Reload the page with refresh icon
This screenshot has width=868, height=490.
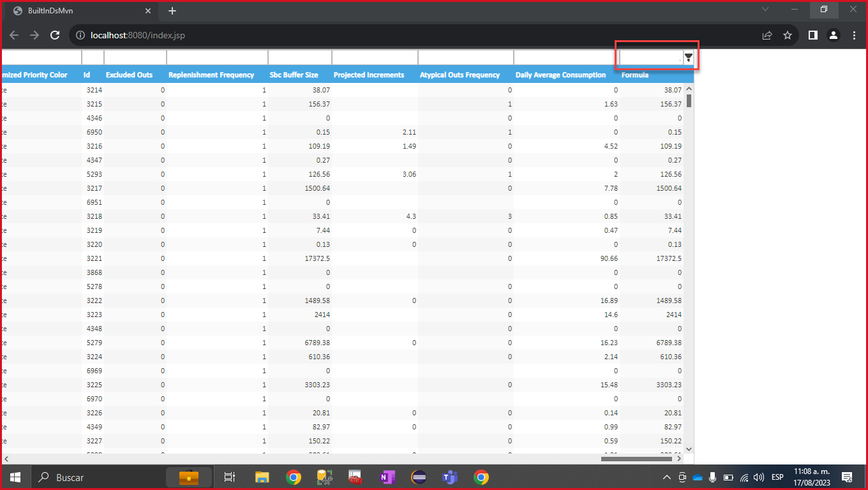pos(56,36)
